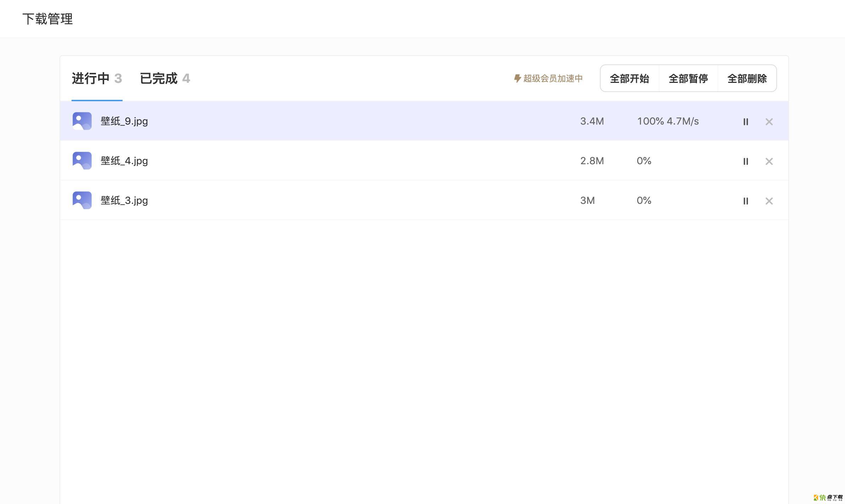This screenshot has width=845, height=504.
Task: Click the 0% progress of 壁纸_4.jpg
Action: 644,161
